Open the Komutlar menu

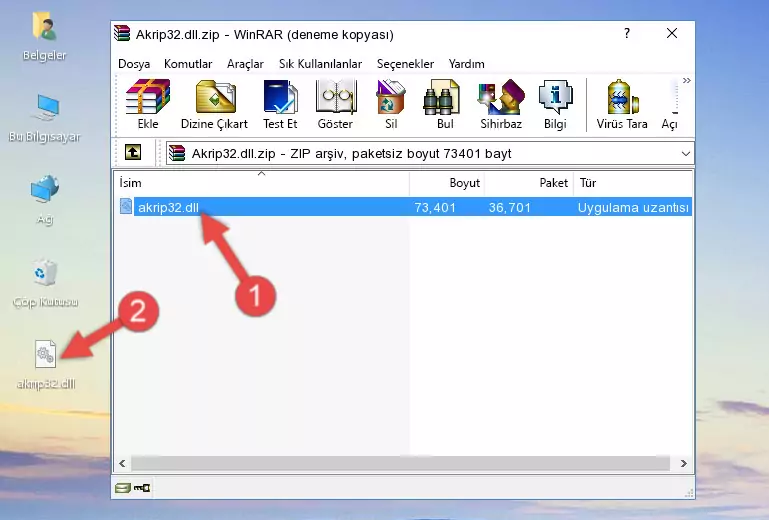coord(188,64)
